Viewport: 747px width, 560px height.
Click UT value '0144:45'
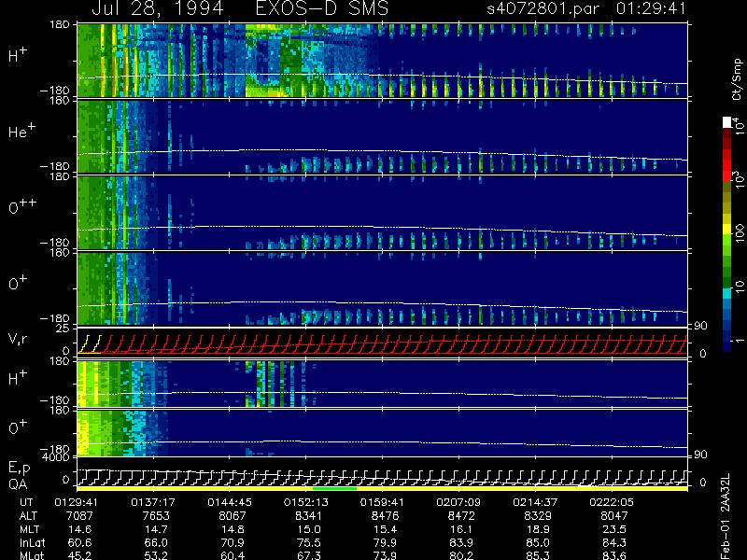[230, 502]
